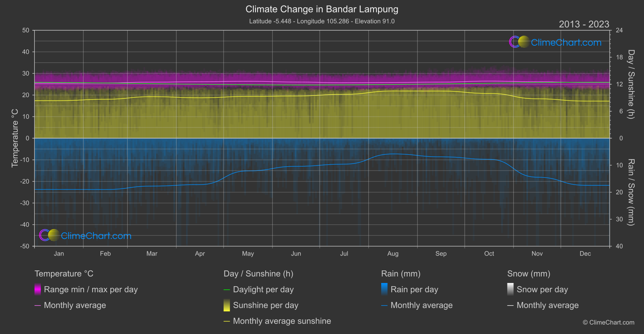Select the 'Sunshine per day' legend label
The width and height of the screenshot is (644, 334).
266,305
